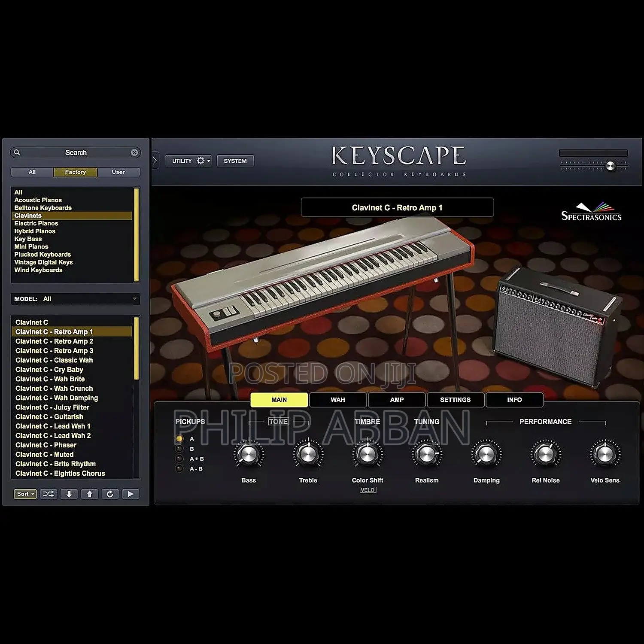Show Factory patches filter
Screen dimensions: 644x644
tap(76, 172)
